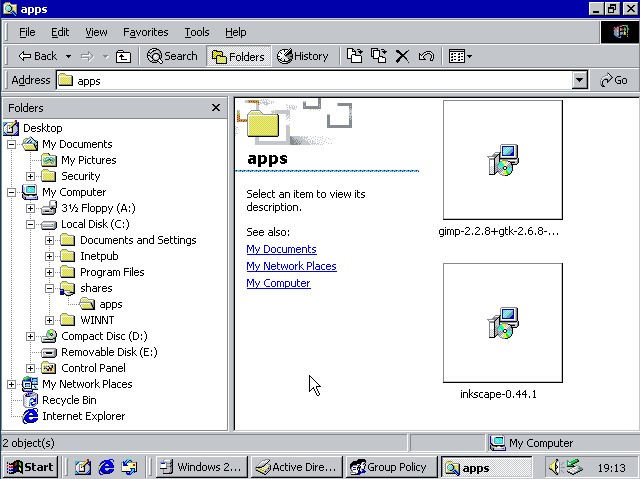The height and width of the screenshot is (479, 640).
Task: Follow the My Computer link
Action: [x=278, y=283]
